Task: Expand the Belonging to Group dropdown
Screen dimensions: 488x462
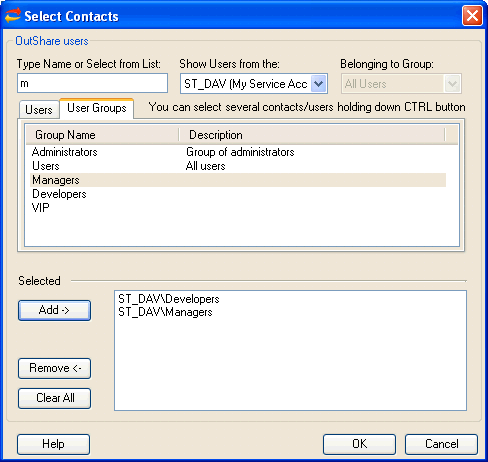Action: point(452,84)
